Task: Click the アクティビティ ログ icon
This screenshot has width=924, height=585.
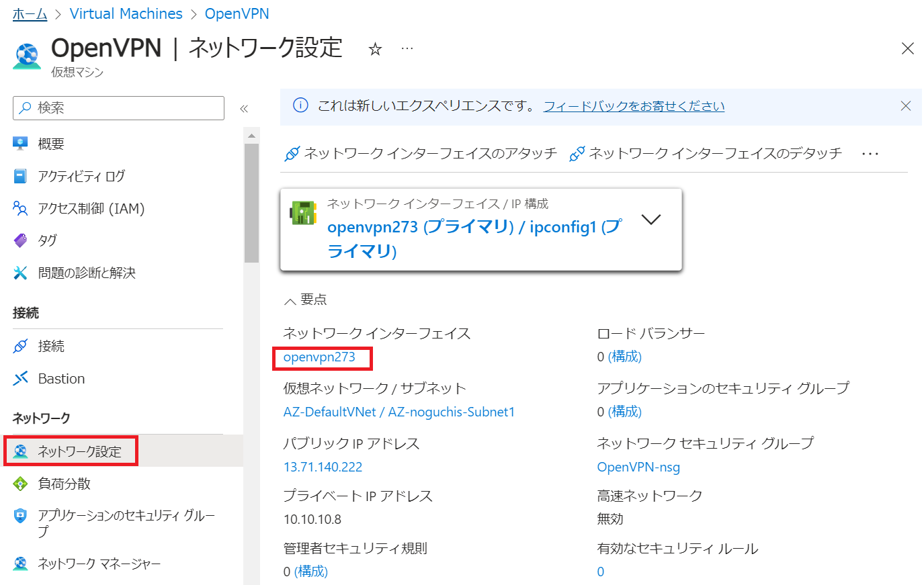Action: pos(21,176)
